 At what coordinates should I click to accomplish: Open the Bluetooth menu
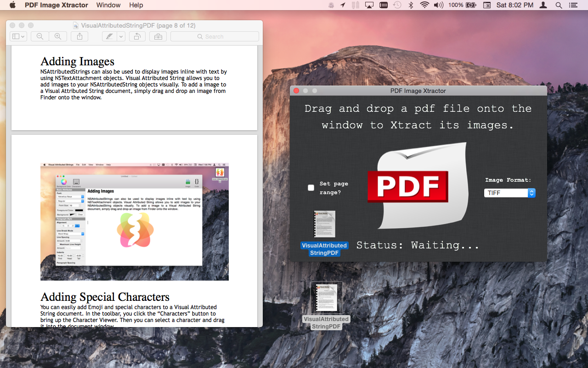411,5
